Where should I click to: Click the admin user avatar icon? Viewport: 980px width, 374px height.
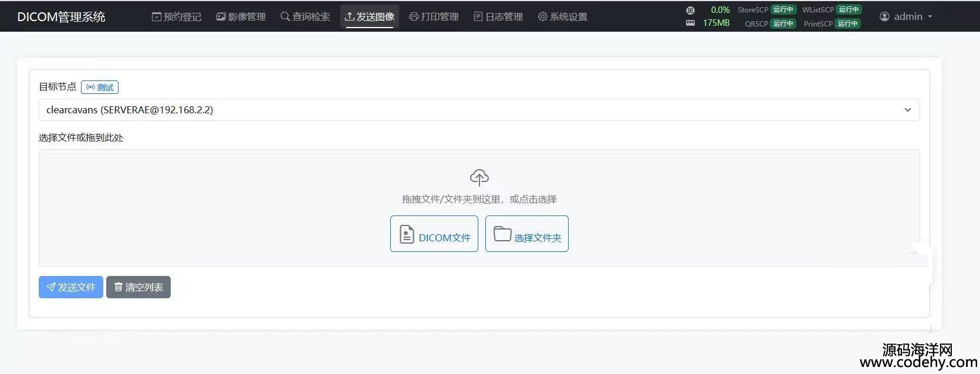click(884, 16)
